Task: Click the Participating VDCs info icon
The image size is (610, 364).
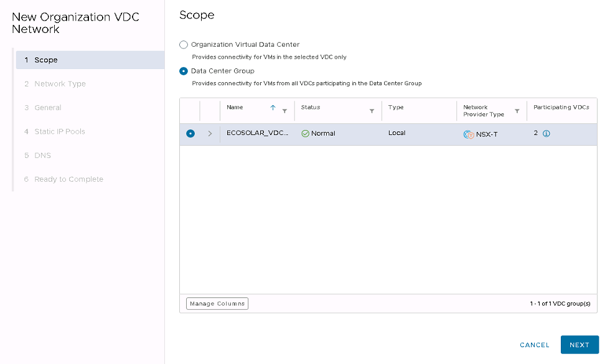Action: pyautogui.click(x=547, y=133)
